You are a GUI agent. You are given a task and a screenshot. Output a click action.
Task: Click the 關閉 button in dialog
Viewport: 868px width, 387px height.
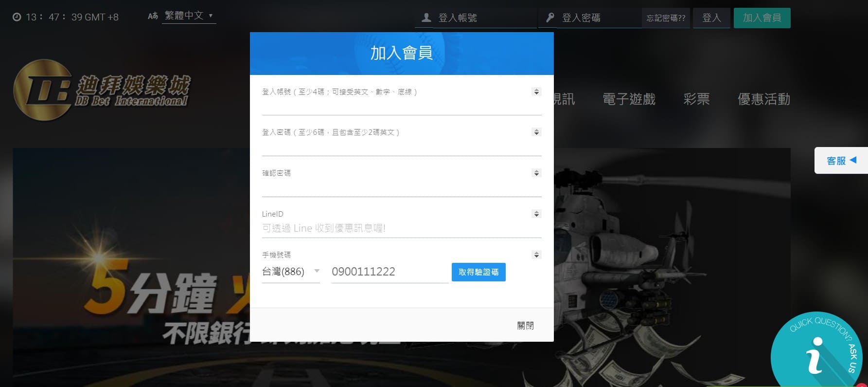pyautogui.click(x=525, y=325)
